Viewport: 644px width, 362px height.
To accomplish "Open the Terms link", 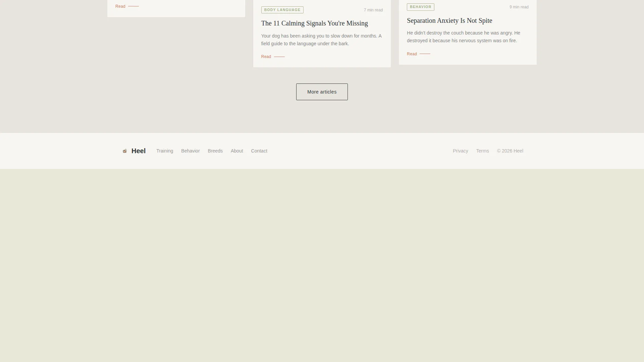I will (482, 151).
